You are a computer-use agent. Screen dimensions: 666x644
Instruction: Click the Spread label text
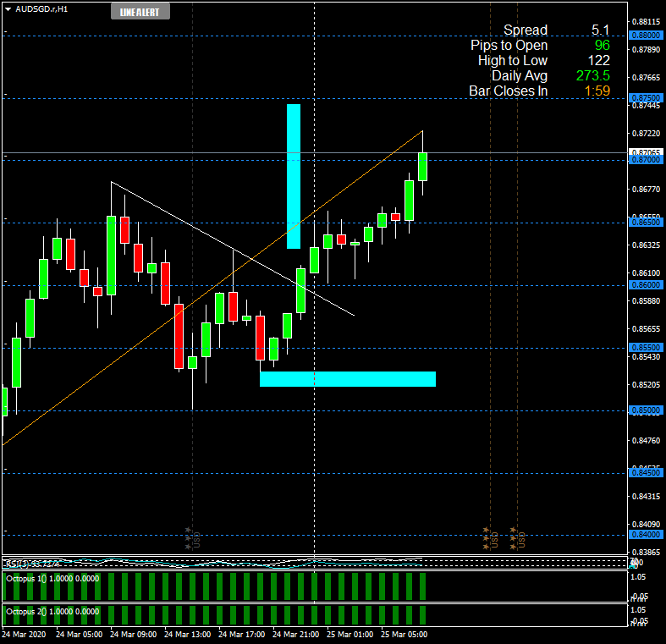526,30
